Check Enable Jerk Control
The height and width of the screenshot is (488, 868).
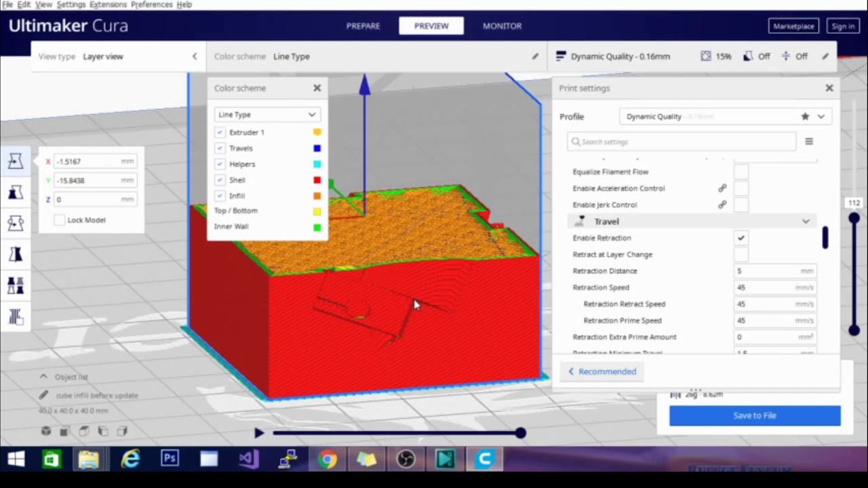pos(741,205)
